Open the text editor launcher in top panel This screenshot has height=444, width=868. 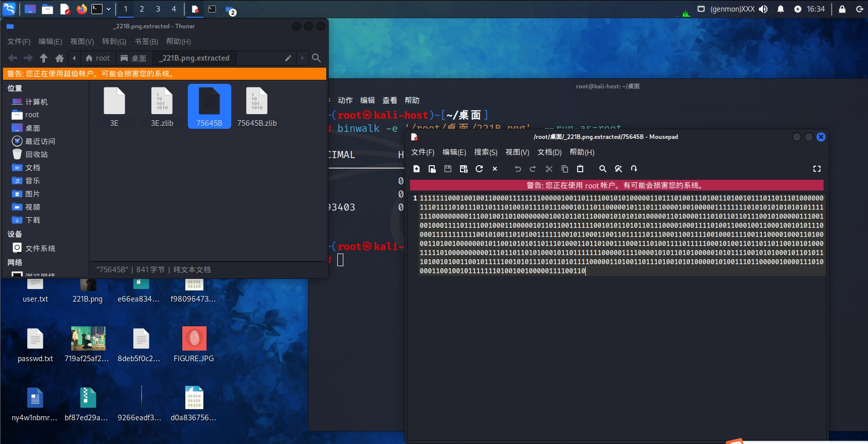coord(65,9)
